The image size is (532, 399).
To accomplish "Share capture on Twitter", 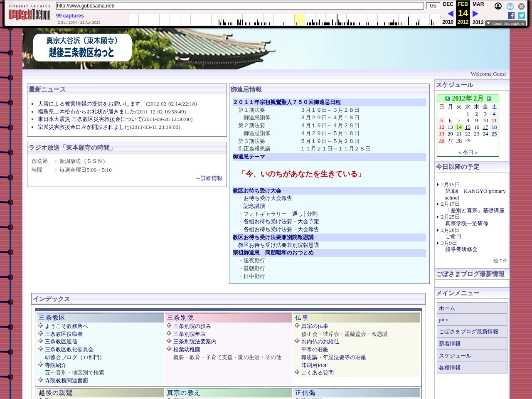I will [522, 15].
